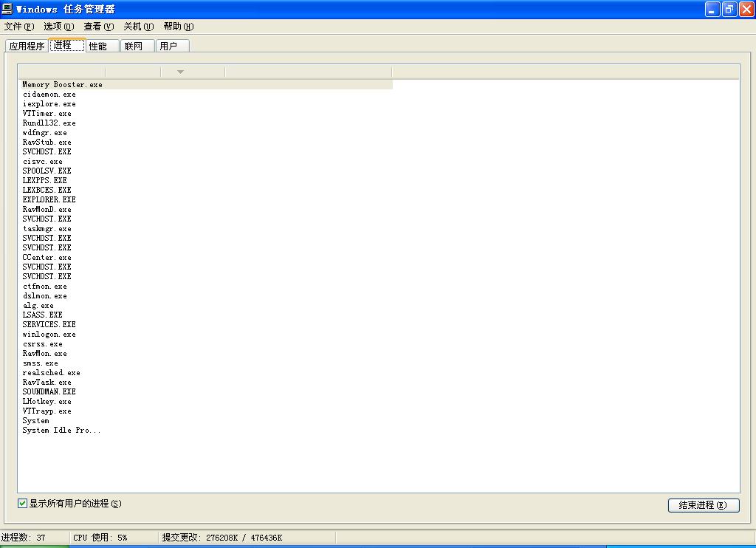This screenshot has width=756, height=548.
Task: Switch to the 用户 tab
Action: [173, 46]
